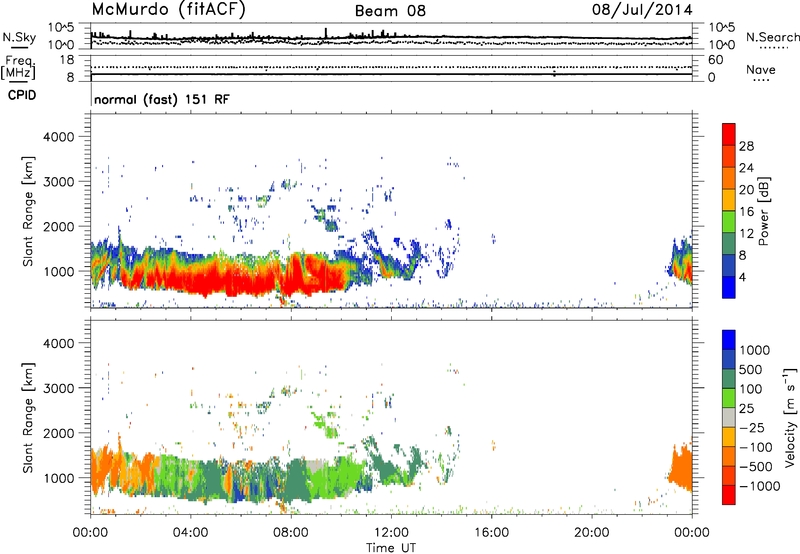800x554 pixels.
Task: Click the "N.Sky" legend label
Action: click(19, 37)
